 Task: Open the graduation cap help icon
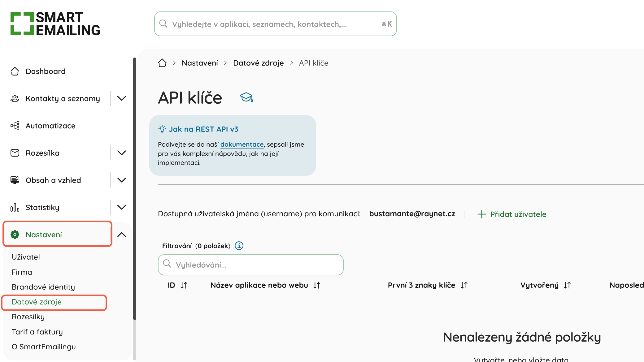click(246, 97)
